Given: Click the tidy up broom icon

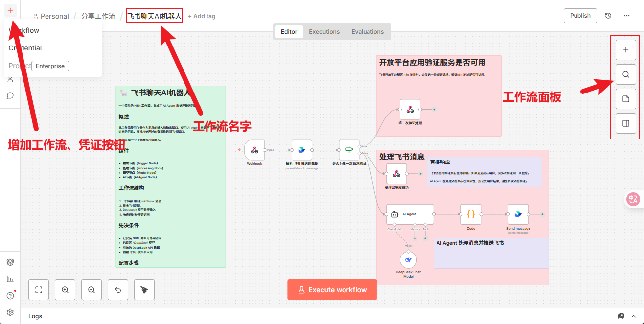Looking at the screenshot, I should [x=144, y=290].
